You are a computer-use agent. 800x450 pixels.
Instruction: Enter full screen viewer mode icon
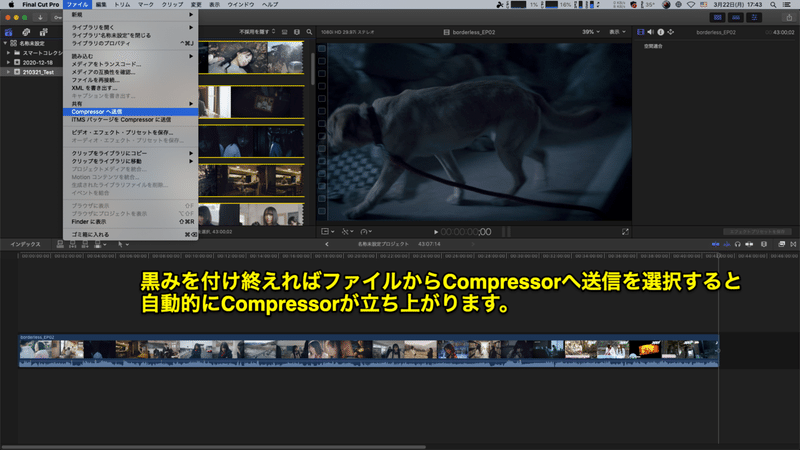[x=625, y=232]
